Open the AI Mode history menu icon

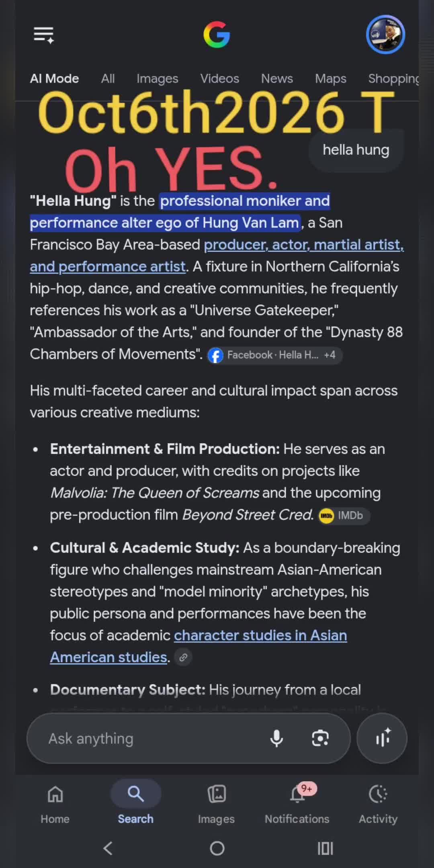(x=44, y=35)
